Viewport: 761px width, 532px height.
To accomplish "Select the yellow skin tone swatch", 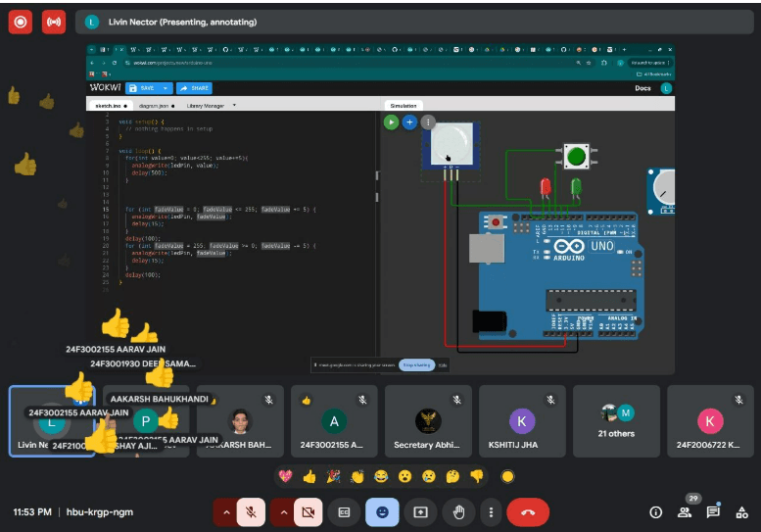I will tap(507, 477).
